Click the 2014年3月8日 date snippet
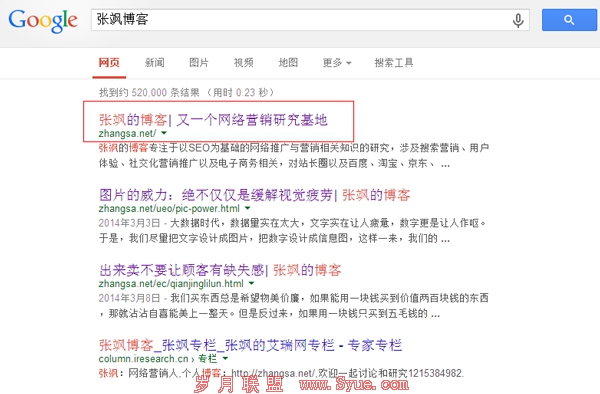 tap(129, 298)
